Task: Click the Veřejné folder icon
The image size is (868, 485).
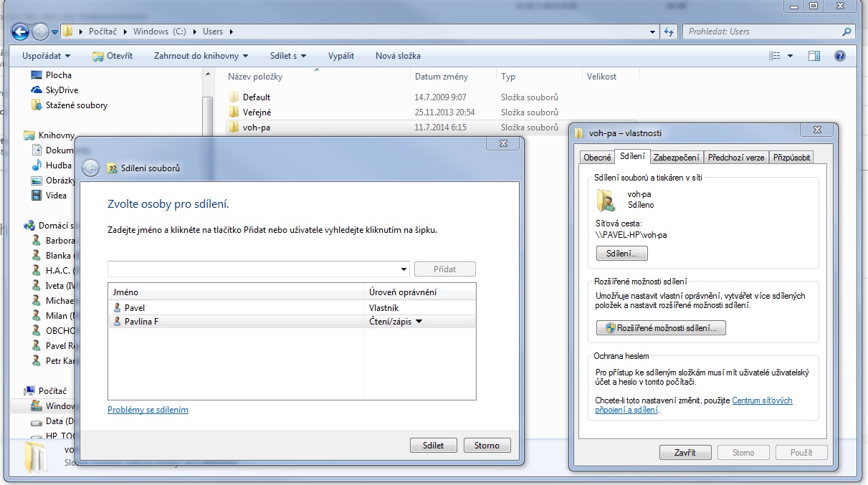Action: pos(234,112)
